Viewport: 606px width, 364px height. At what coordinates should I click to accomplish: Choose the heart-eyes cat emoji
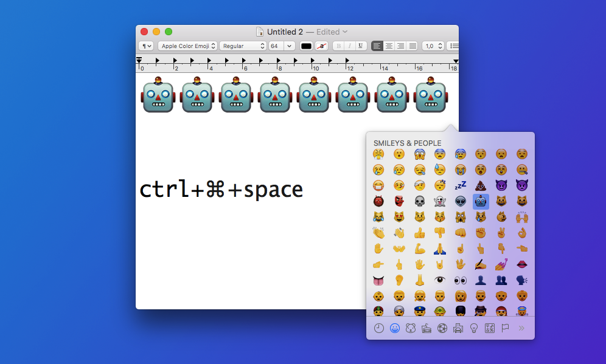(399, 218)
